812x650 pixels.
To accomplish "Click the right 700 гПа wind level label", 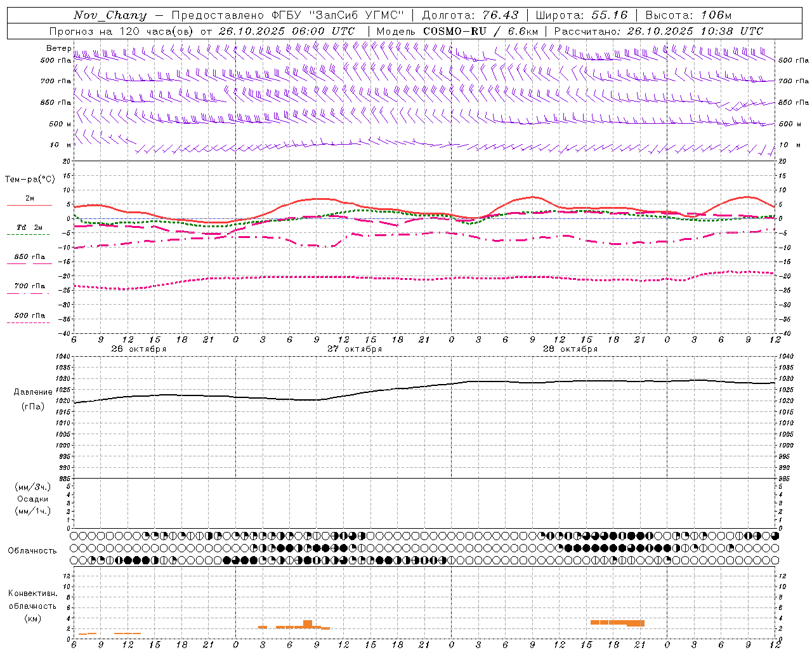I will click(x=794, y=81).
